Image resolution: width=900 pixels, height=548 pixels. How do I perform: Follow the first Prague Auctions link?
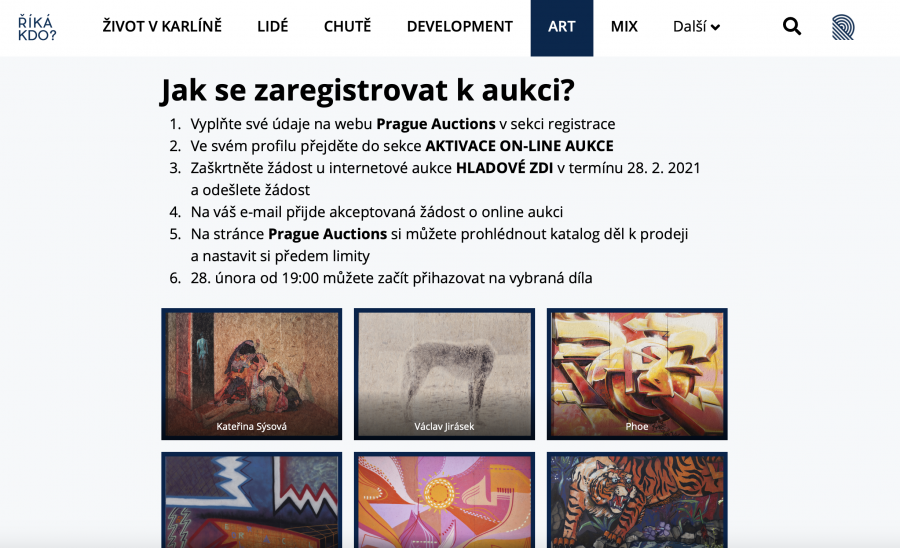(436, 124)
